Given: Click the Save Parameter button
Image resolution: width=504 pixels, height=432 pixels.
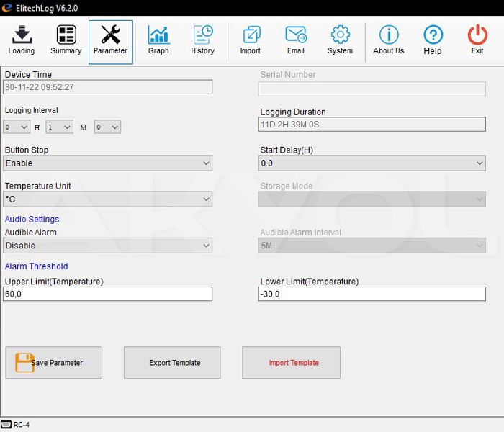Looking at the screenshot, I should pos(54,363).
